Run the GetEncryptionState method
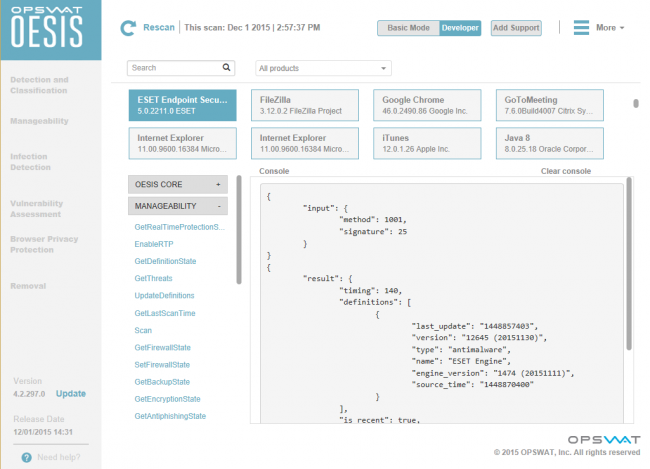Screen dimensions: 650x469 [x=167, y=399]
